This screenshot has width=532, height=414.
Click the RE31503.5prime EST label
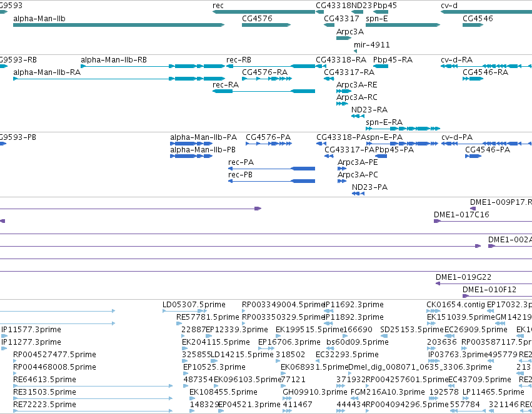[44, 392]
